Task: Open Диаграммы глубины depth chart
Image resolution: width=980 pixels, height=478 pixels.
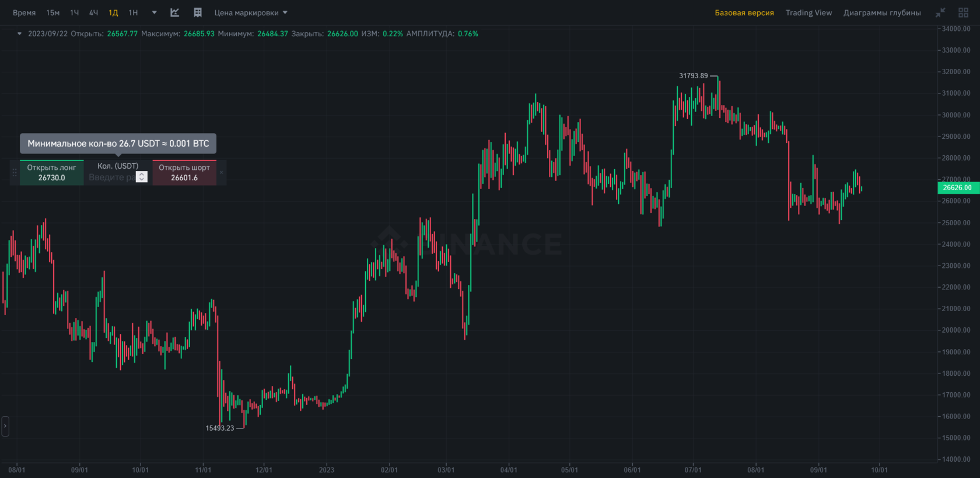Action: [882, 13]
